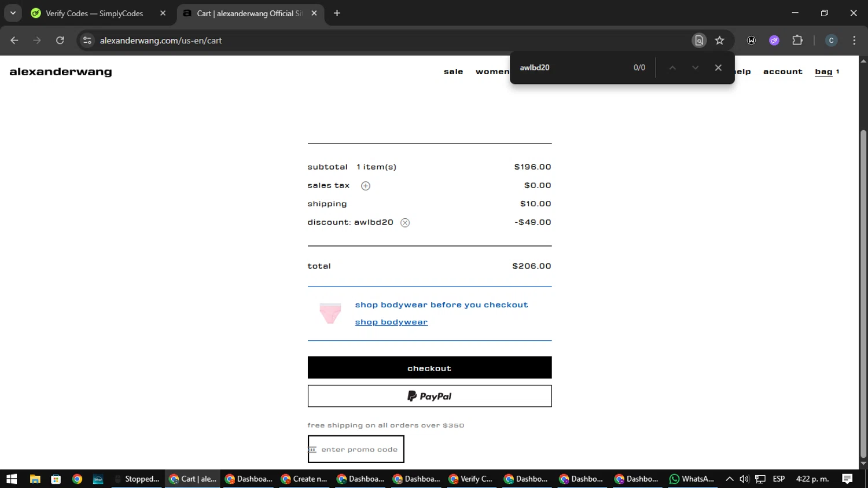Click the enter promo code field
Screen dimensions: 868x488
tap(356, 449)
